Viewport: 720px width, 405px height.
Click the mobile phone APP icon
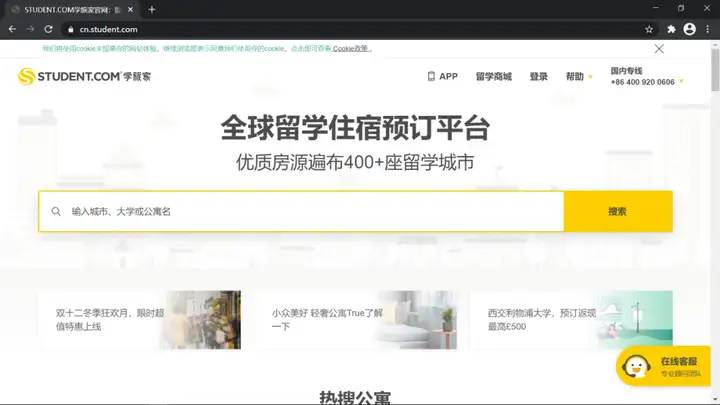tap(431, 76)
